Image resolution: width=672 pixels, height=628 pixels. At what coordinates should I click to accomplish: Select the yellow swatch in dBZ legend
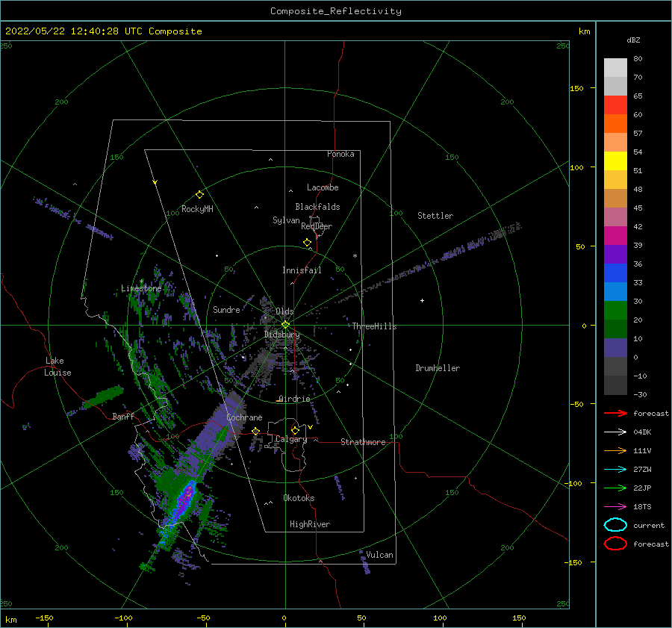(x=615, y=161)
